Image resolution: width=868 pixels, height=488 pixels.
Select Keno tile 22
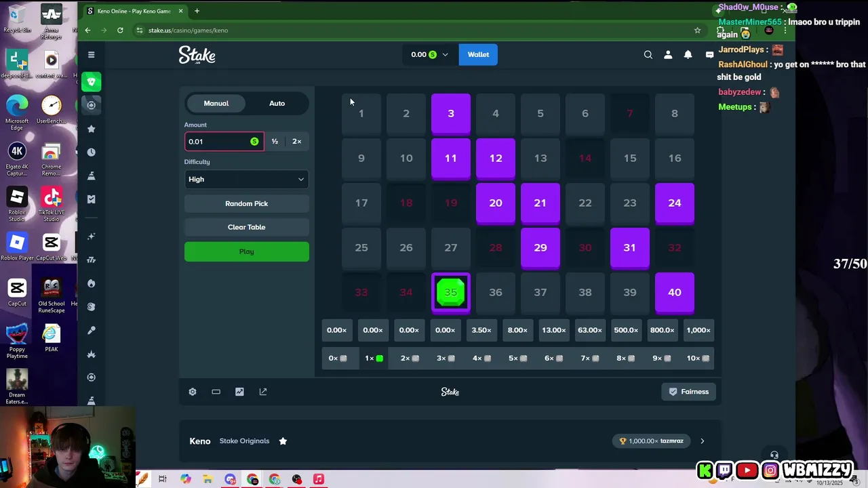(585, 203)
